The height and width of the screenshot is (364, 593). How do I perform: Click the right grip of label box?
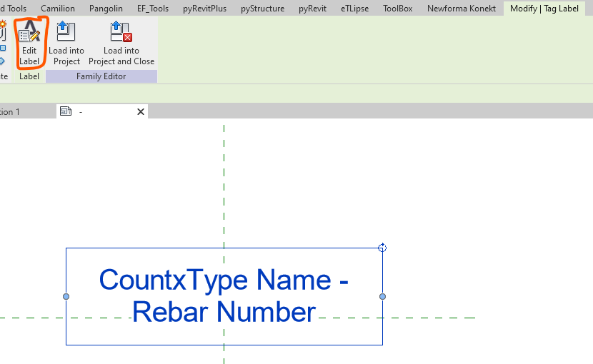(382, 297)
